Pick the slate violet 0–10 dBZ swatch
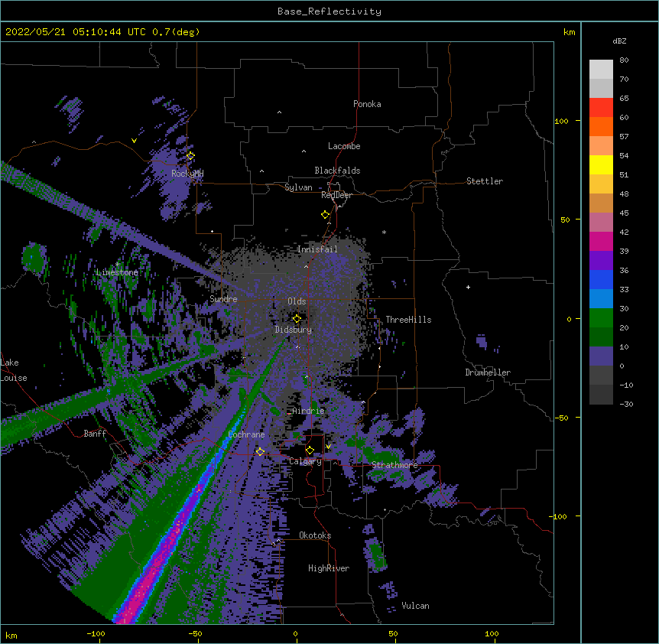This screenshot has height=644, width=659. pos(601,356)
